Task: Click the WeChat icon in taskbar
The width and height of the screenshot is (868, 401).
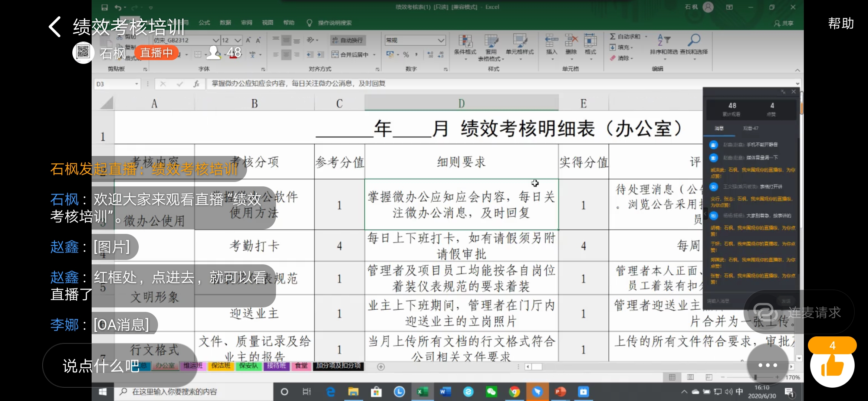Action: pos(491,392)
